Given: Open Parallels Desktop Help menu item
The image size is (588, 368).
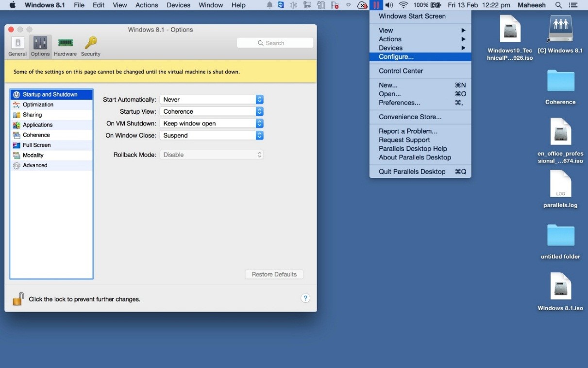Looking at the screenshot, I should [420, 149].
